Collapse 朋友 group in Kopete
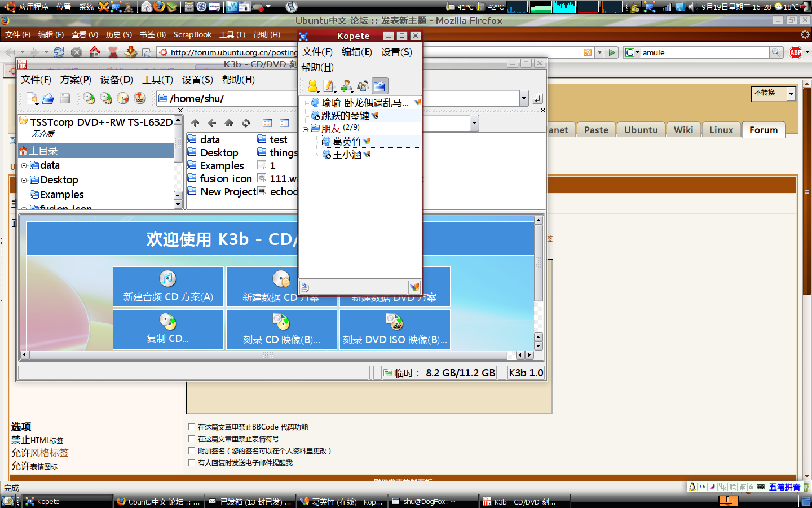This screenshot has height=508, width=812. [306, 129]
